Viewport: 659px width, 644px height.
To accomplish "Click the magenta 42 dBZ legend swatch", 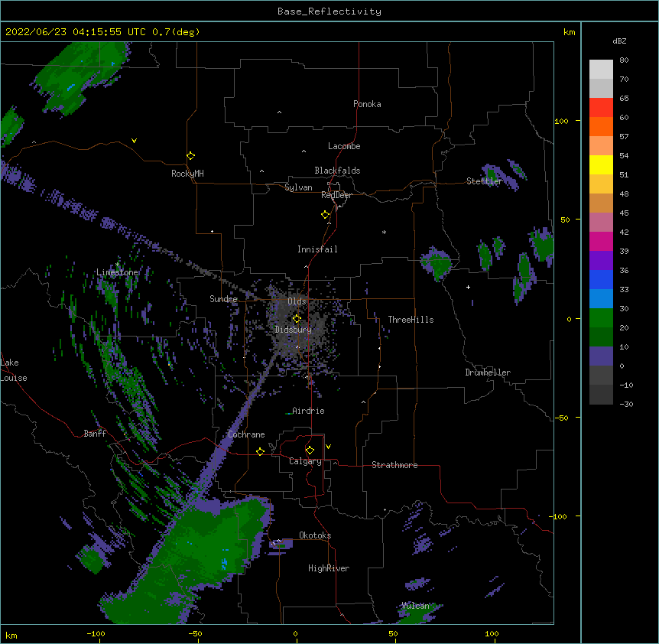I will pos(601,241).
